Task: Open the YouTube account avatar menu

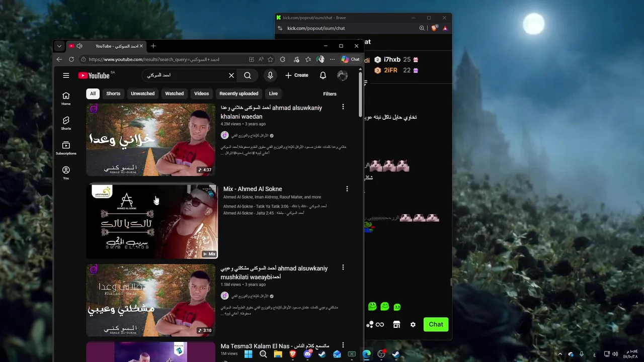Action: pos(342,75)
